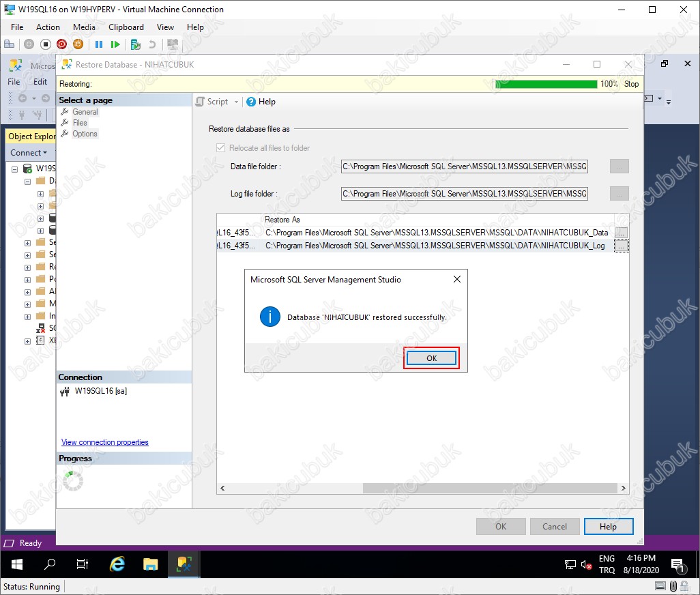This screenshot has height=595, width=700.
Task: Click the Restore Database bottom OK button
Action: pos(501,526)
